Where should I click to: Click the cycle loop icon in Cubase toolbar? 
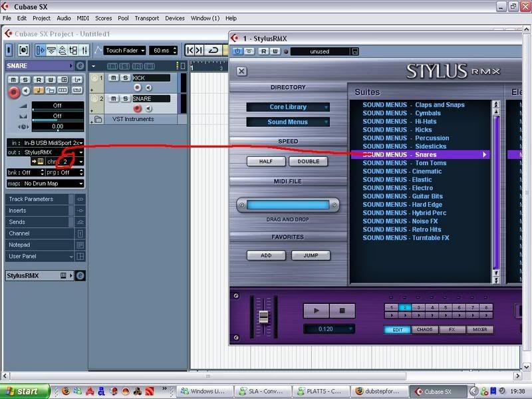[213, 50]
